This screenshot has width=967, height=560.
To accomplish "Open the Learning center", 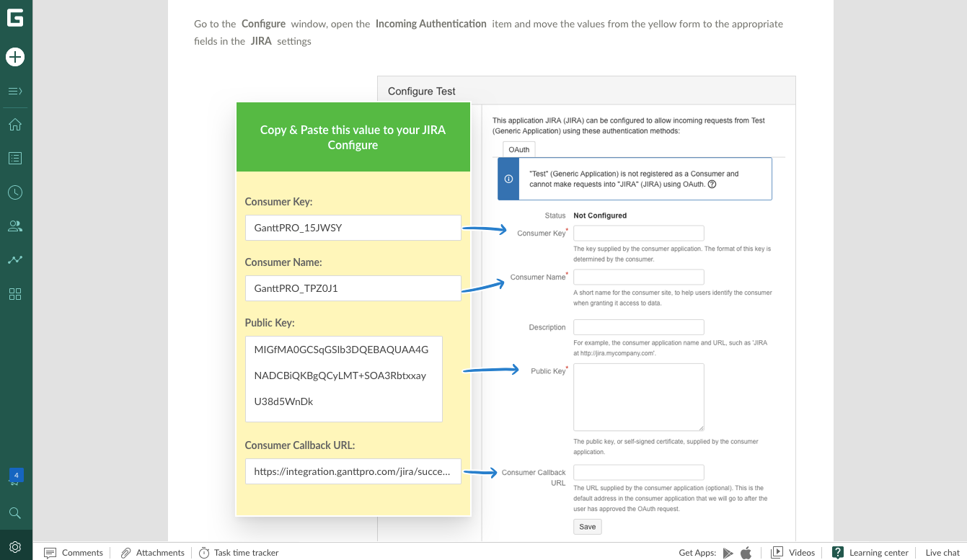I will [x=870, y=552].
